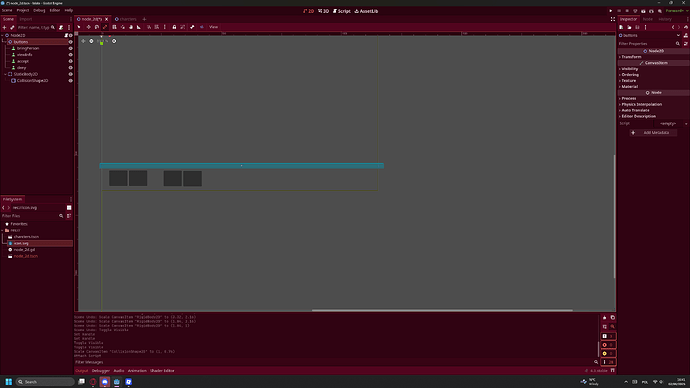
Task: Click the Run Project play icon
Action: [x=610, y=11]
